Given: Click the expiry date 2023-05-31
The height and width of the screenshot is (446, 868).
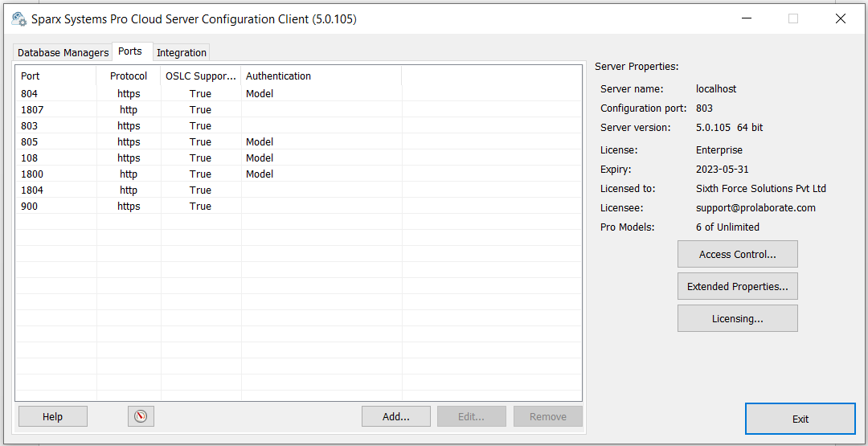Looking at the screenshot, I should coord(723,170).
